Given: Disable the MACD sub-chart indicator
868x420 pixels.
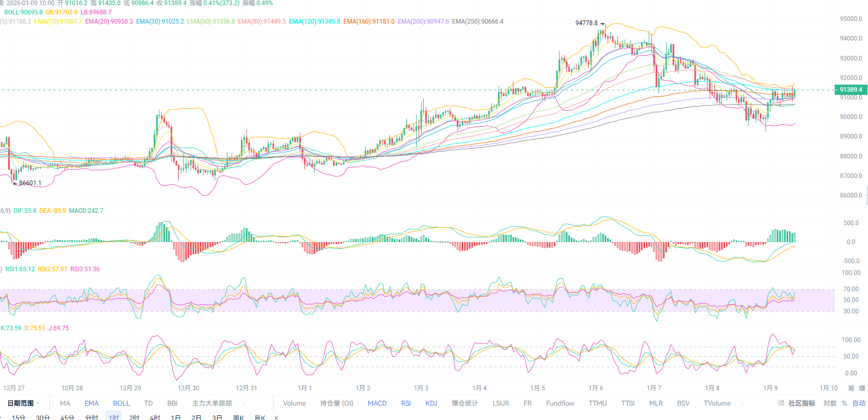Looking at the screenshot, I should (x=377, y=403).
